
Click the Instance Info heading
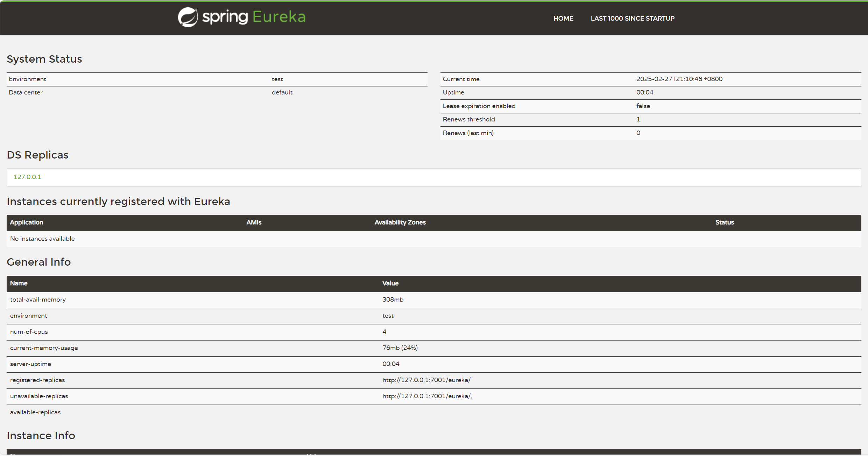(41, 436)
